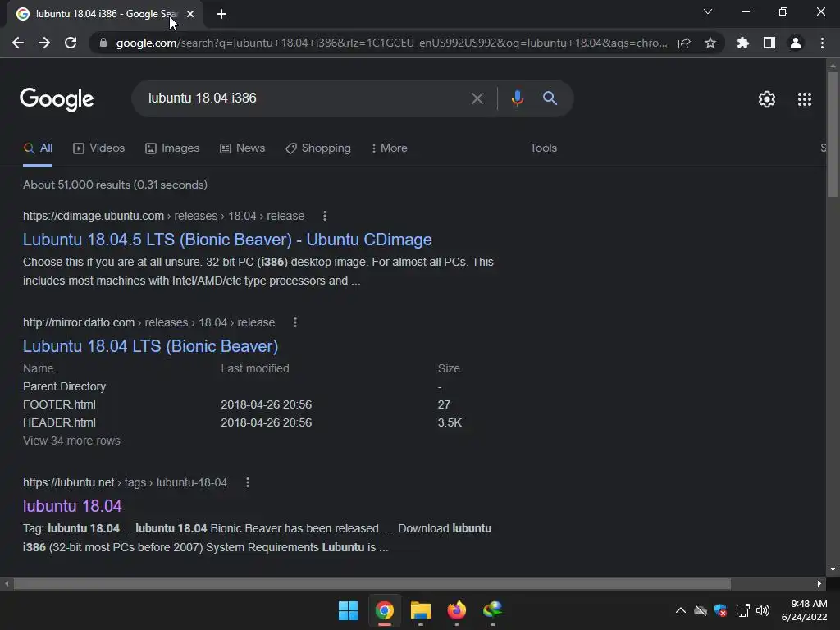Click Parent Directory row
Image resolution: width=840 pixels, height=630 pixels.
coord(64,387)
